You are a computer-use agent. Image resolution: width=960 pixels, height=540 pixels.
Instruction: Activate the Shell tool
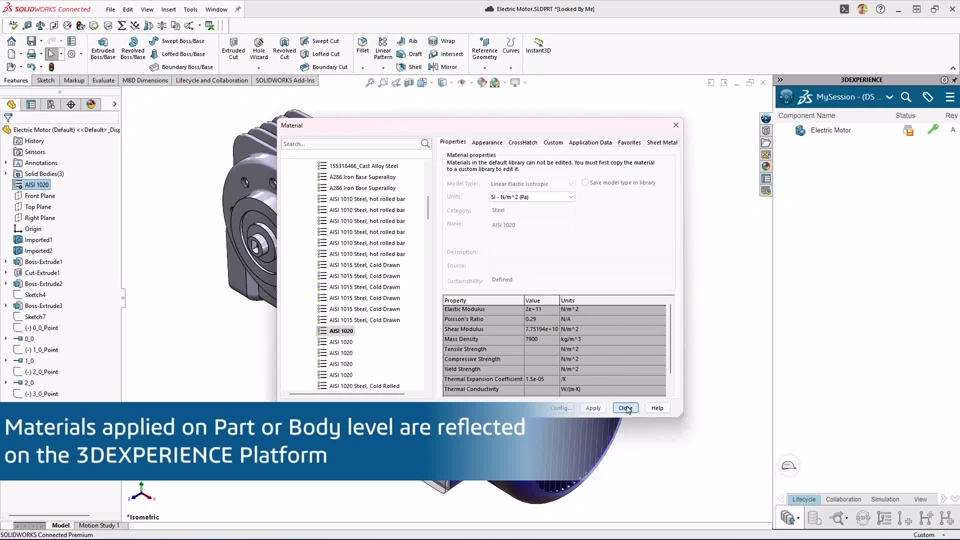pyautogui.click(x=409, y=67)
